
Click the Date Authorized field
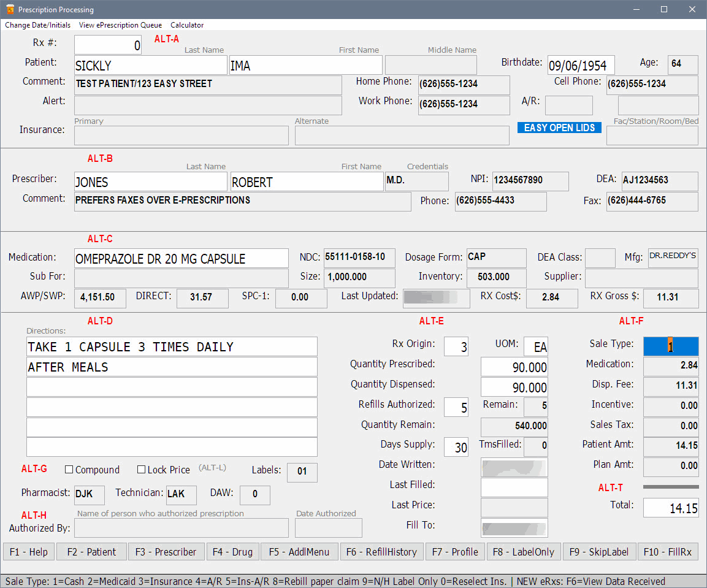328,527
